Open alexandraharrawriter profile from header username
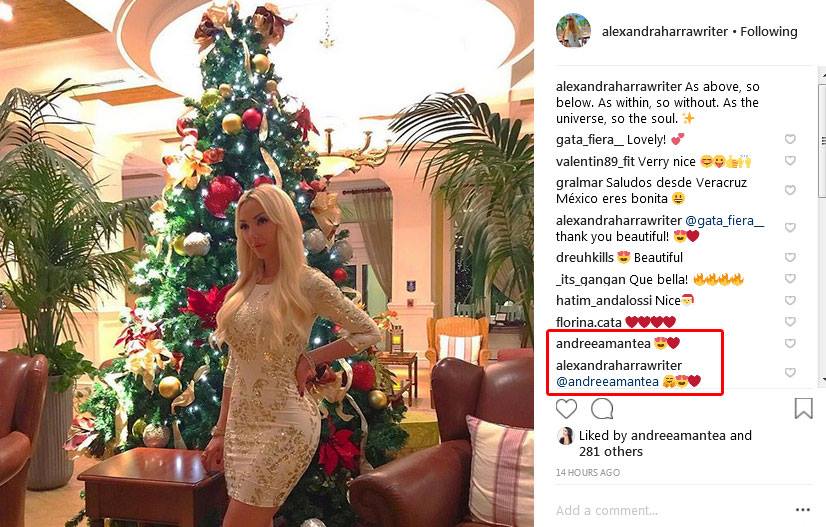The image size is (826, 527). click(x=665, y=32)
